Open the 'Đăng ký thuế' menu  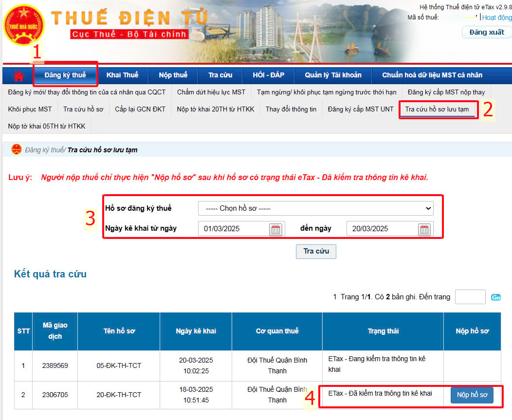(x=65, y=75)
